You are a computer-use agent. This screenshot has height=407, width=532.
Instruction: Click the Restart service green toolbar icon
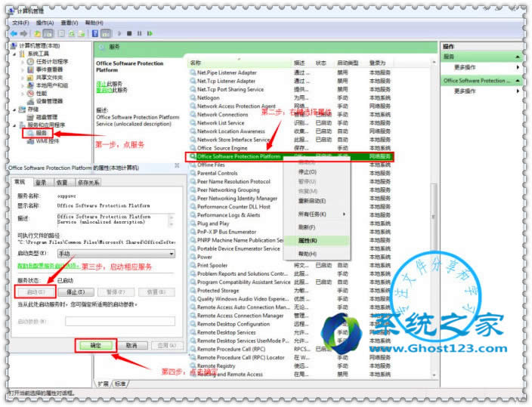pyautogui.click(x=150, y=33)
